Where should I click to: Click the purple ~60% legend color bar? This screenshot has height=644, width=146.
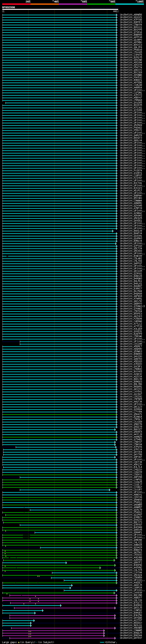pos(73,4)
